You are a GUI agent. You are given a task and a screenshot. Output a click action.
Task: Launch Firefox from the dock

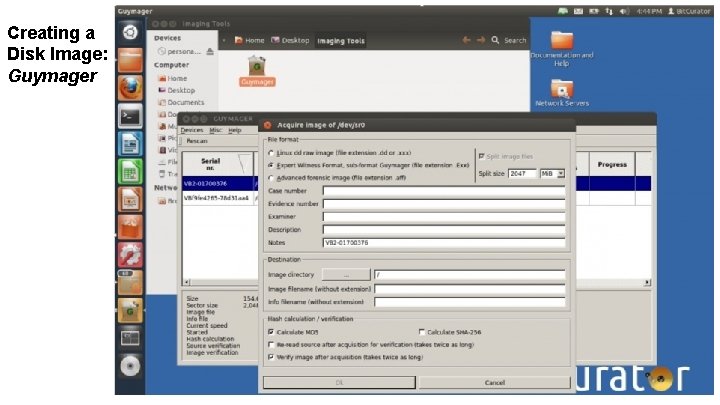pyautogui.click(x=130, y=88)
